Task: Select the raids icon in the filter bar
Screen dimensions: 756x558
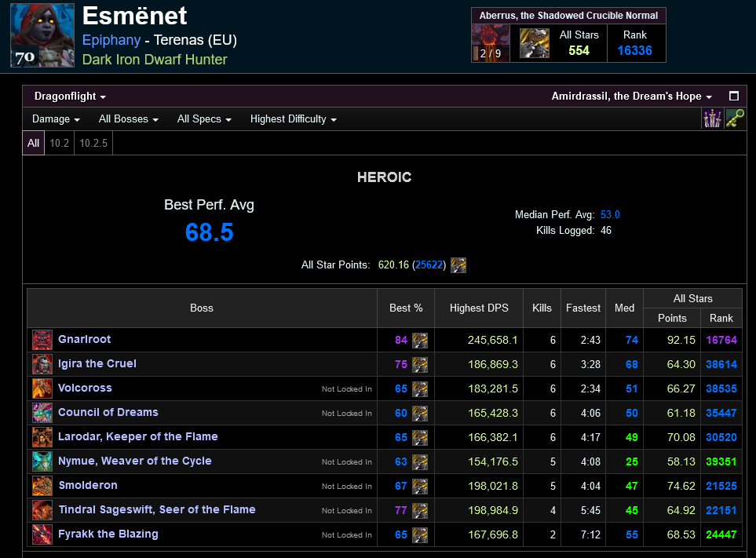Action: (x=712, y=119)
